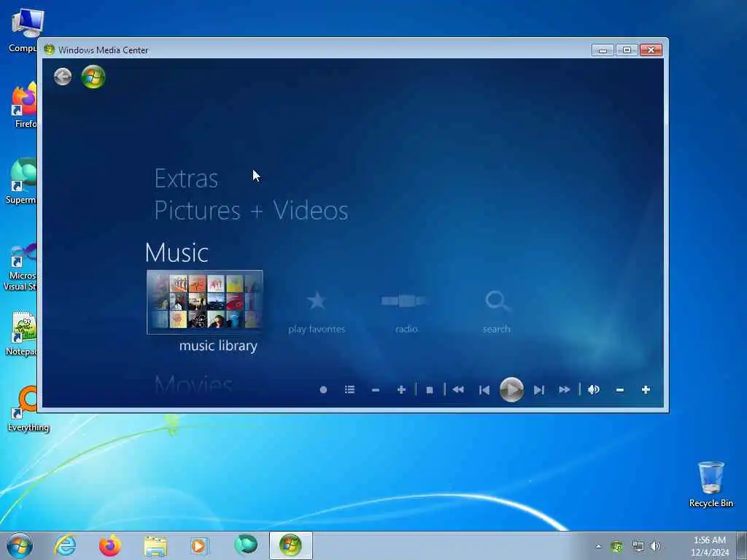747x560 pixels.
Task: Click channel down minus button
Action: pos(376,390)
